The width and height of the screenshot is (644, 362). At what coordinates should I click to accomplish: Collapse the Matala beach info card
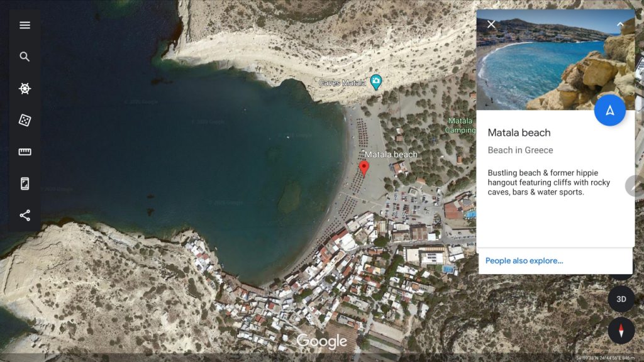pos(620,25)
